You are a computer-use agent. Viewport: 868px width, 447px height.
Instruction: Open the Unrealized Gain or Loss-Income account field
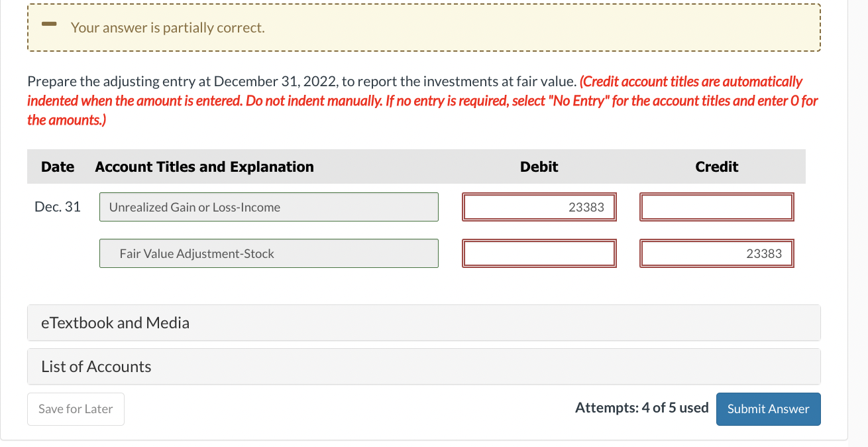coord(268,207)
